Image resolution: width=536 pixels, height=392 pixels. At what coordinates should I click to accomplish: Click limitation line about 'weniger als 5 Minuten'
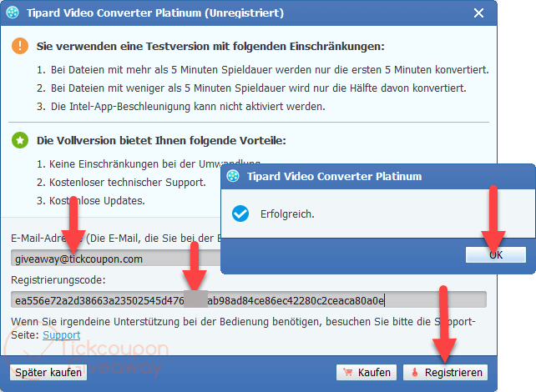(x=251, y=88)
